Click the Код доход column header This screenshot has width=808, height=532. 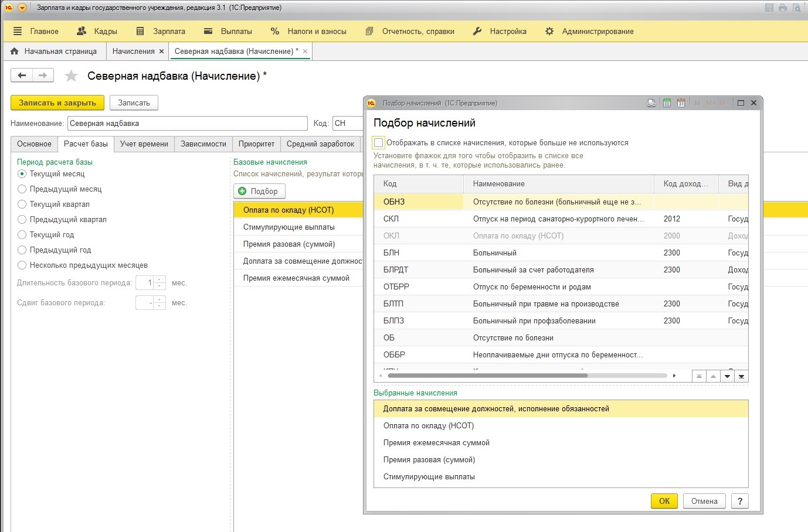686,183
